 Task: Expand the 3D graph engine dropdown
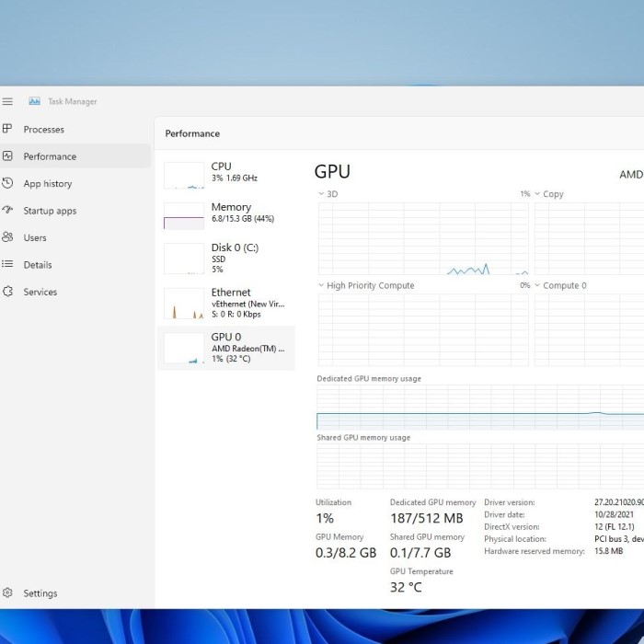point(321,194)
